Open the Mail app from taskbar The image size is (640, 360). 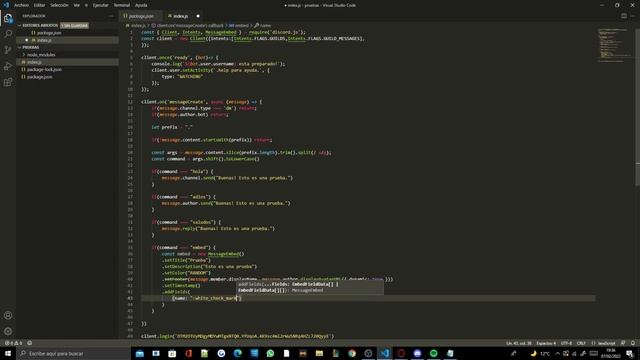click(140, 353)
